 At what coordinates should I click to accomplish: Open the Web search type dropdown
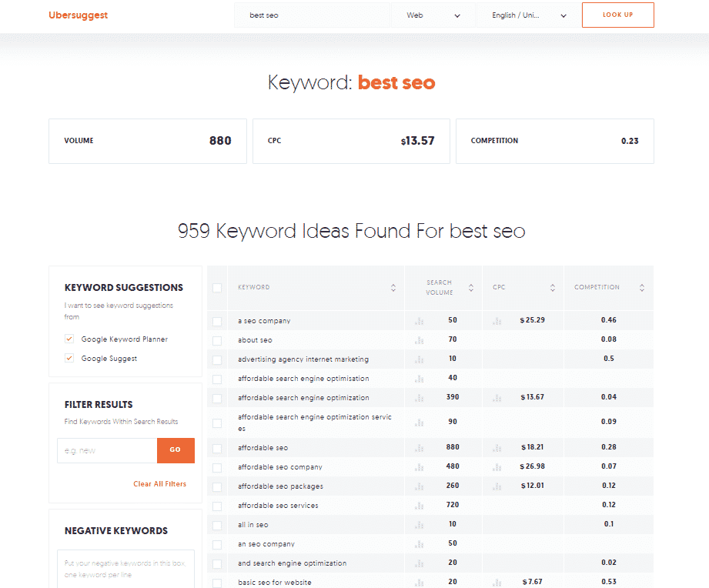click(x=433, y=15)
